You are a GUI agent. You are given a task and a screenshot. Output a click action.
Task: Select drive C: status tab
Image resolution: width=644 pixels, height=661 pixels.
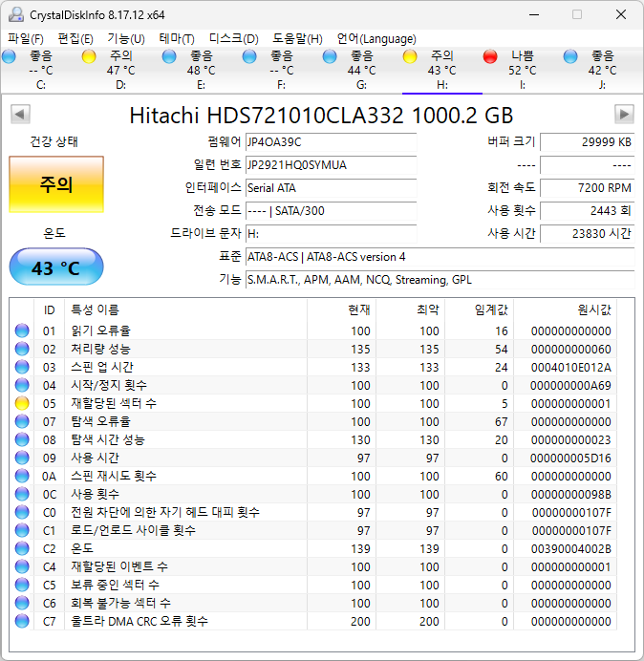41,70
